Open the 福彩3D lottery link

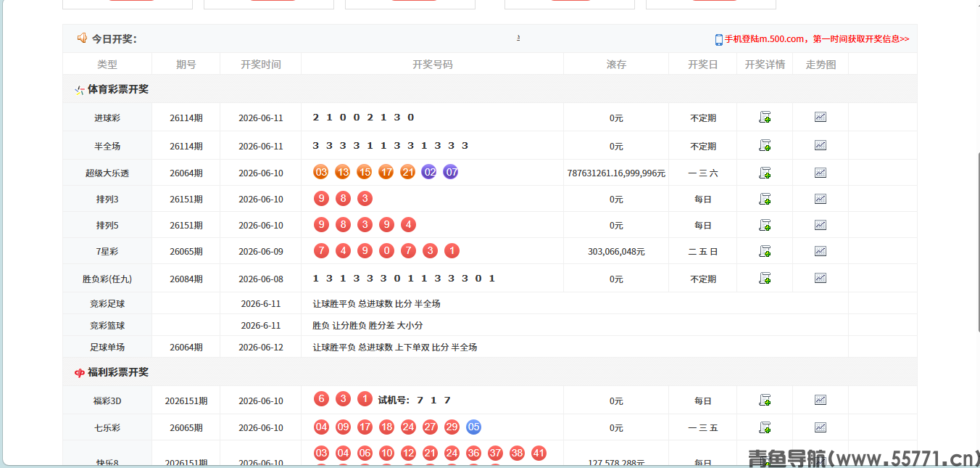(107, 401)
